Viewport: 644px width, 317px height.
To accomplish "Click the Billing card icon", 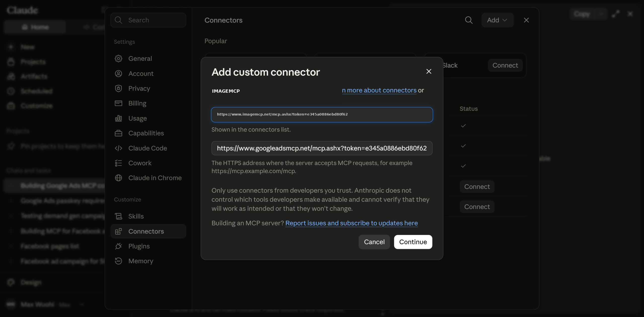I will [118, 103].
